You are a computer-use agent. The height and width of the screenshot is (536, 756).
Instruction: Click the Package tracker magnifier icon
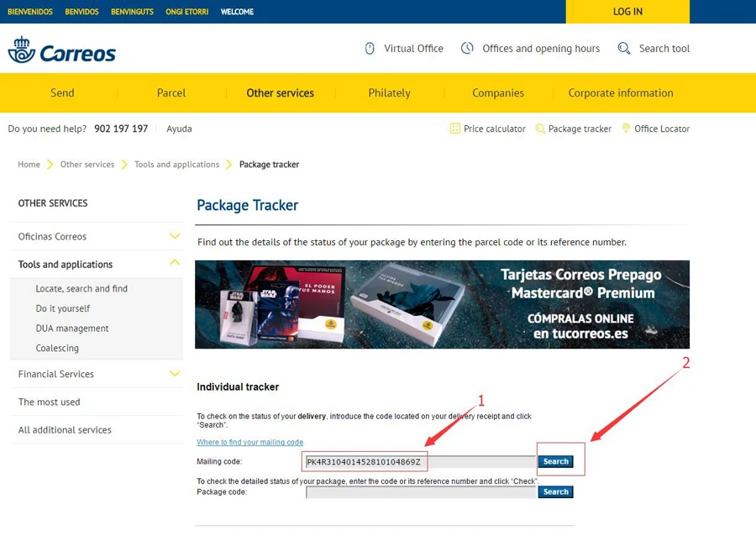click(x=540, y=129)
